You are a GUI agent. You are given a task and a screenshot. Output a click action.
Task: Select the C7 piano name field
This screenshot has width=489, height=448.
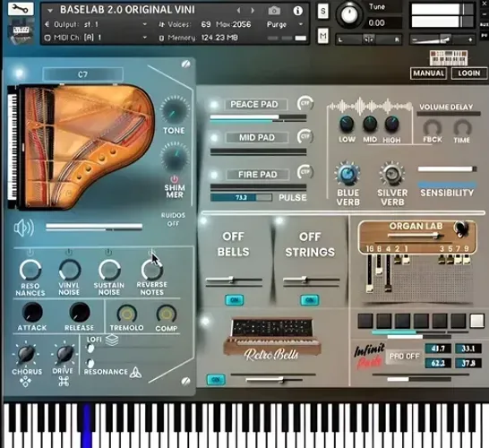tap(82, 74)
